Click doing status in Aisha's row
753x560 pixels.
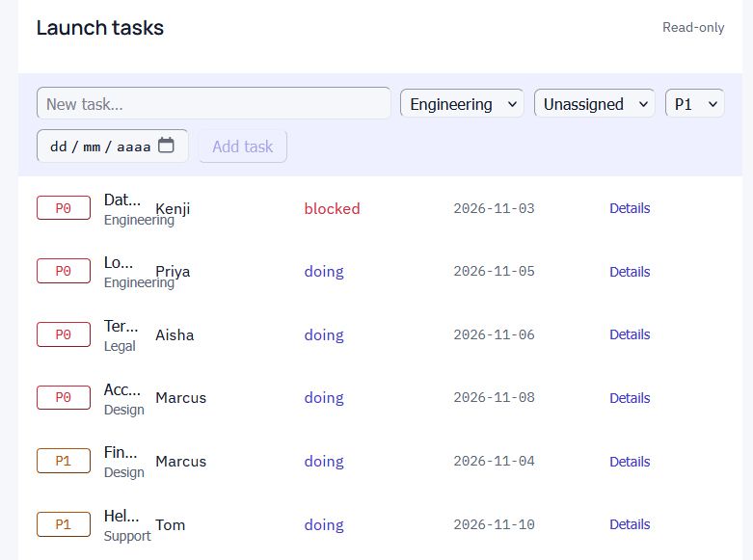324,334
